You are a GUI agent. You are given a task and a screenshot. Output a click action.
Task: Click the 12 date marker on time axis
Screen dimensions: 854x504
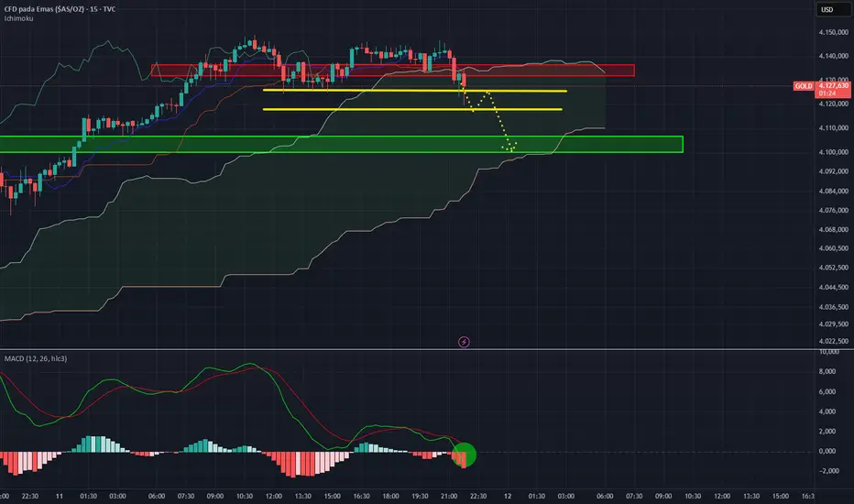point(508,496)
